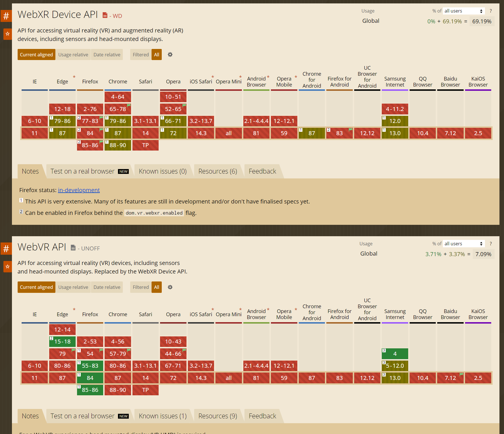Click the Firefox 77-83 cell in WebXR table
The image size is (504, 434).
coord(90,121)
